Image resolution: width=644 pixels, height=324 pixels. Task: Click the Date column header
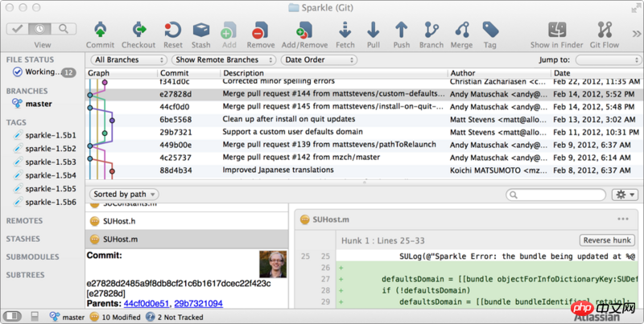click(597, 73)
